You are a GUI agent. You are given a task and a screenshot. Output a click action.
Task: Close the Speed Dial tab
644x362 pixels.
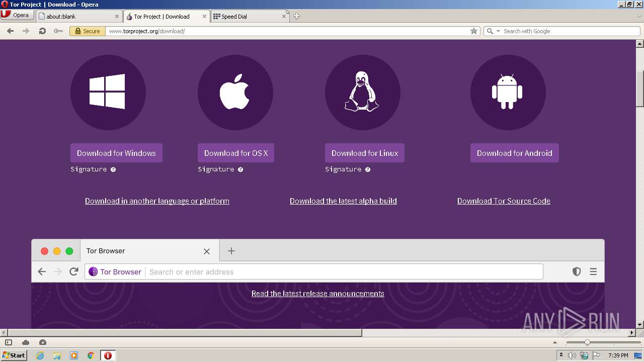(x=284, y=16)
